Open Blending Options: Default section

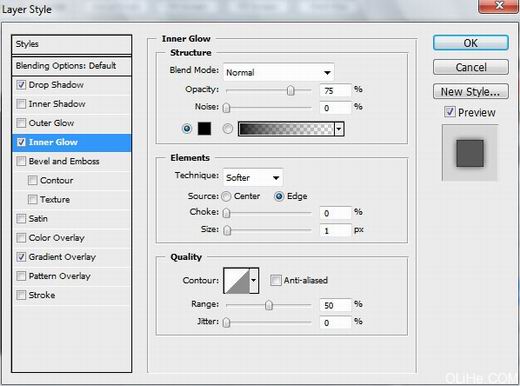coord(71,66)
